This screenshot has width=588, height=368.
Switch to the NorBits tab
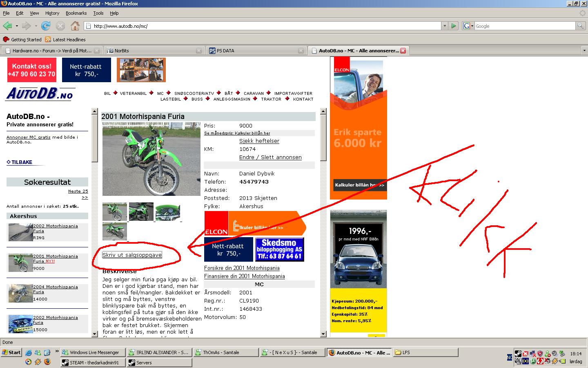(154, 51)
